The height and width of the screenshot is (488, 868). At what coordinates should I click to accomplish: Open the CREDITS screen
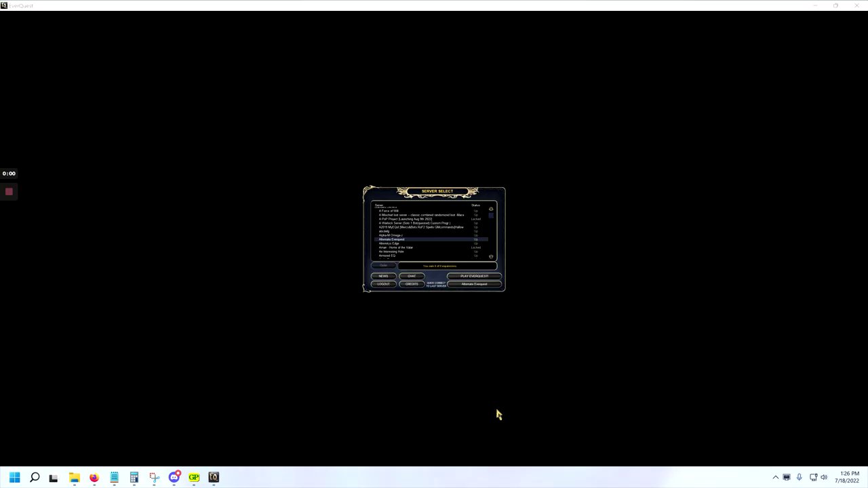(x=412, y=284)
